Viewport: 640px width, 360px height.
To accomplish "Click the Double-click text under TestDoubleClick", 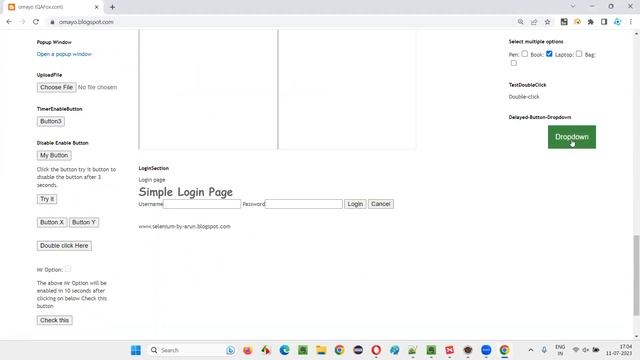I will (x=524, y=97).
